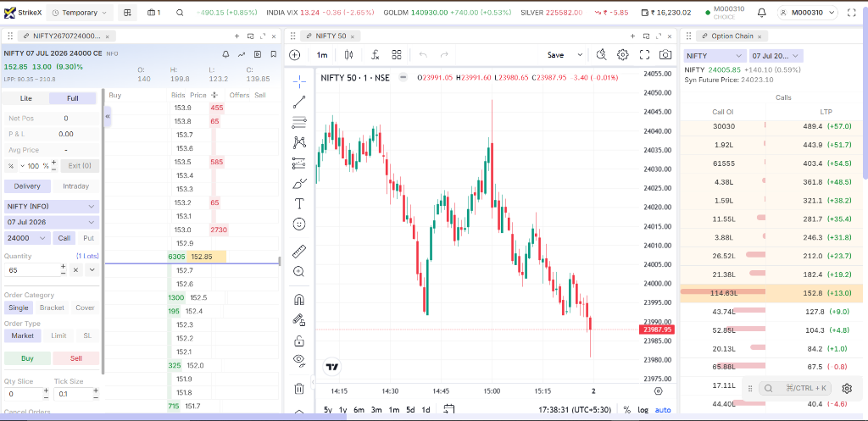
Task: Click the chart quick search icon
Action: point(602,55)
